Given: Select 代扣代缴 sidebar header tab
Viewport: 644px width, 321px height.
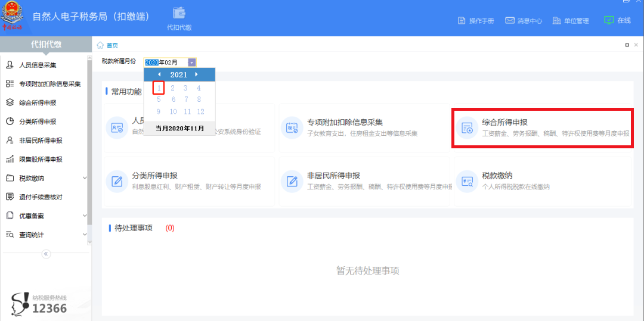Looking at the screenshot, I should click(46, 45).
